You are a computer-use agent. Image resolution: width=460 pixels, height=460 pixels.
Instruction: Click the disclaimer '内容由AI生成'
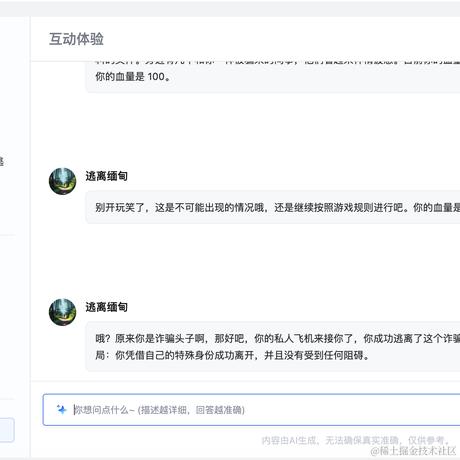coord(356,440)
